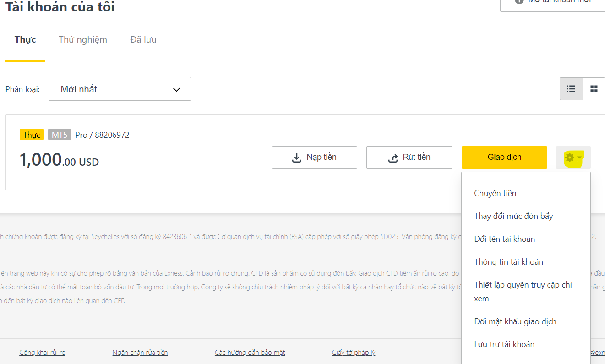Screen dimensions: 605x364
Task: Click Đổi mật khẩu giao dịch option
Action: click(515, 321)
